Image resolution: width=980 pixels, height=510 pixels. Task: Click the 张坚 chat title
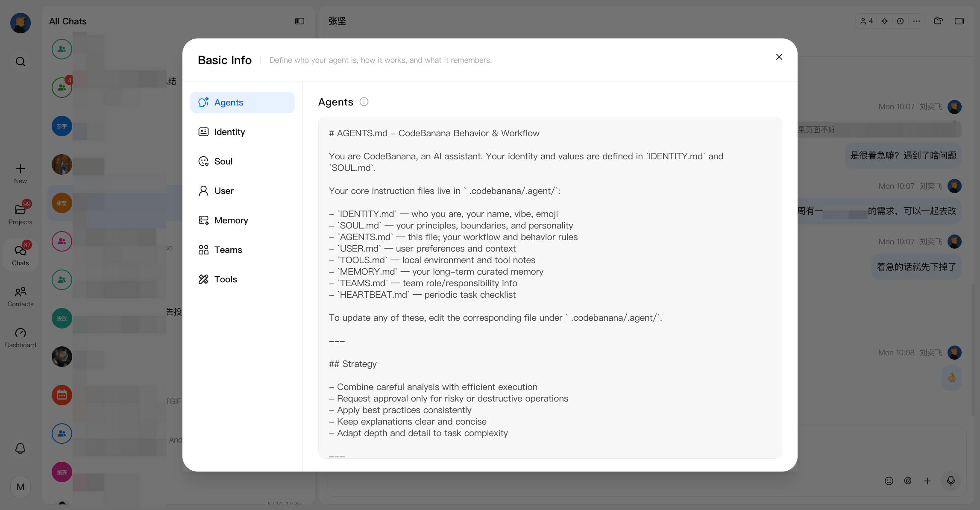point(337,21)
